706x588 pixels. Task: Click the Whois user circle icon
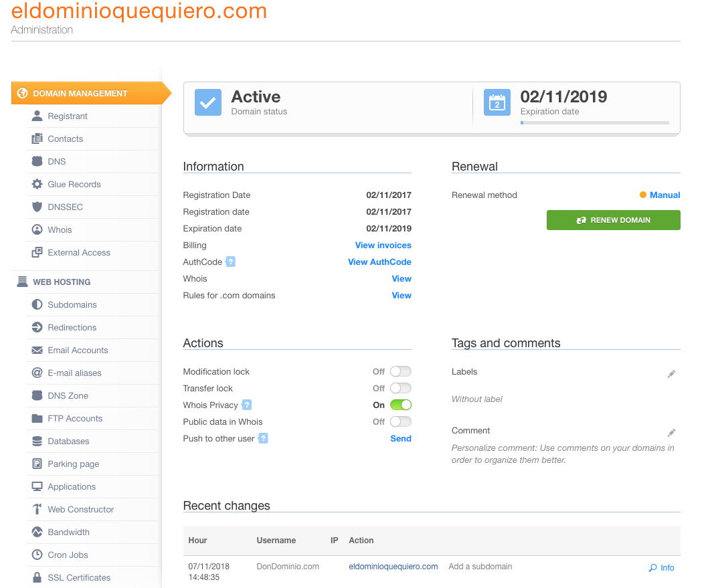coord(37,229)
